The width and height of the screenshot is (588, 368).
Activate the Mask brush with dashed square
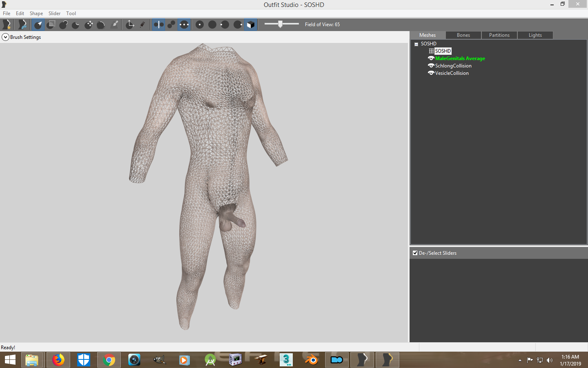51,25
